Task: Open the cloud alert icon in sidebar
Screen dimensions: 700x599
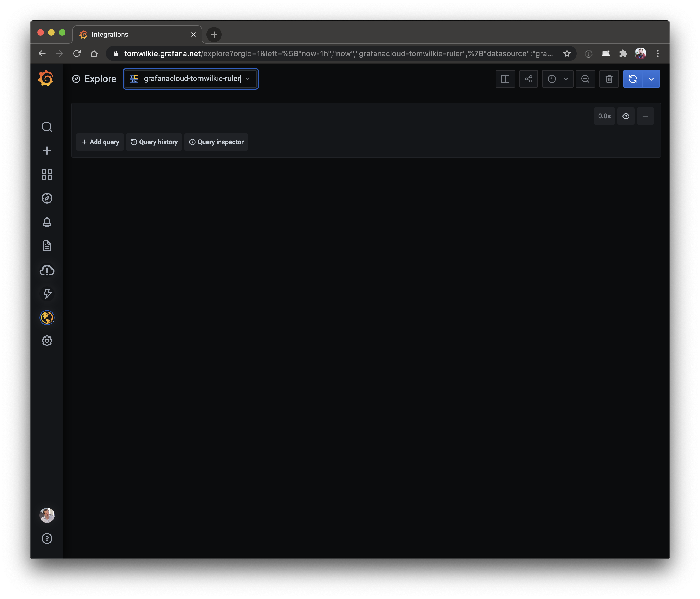Action: point(46,270)
